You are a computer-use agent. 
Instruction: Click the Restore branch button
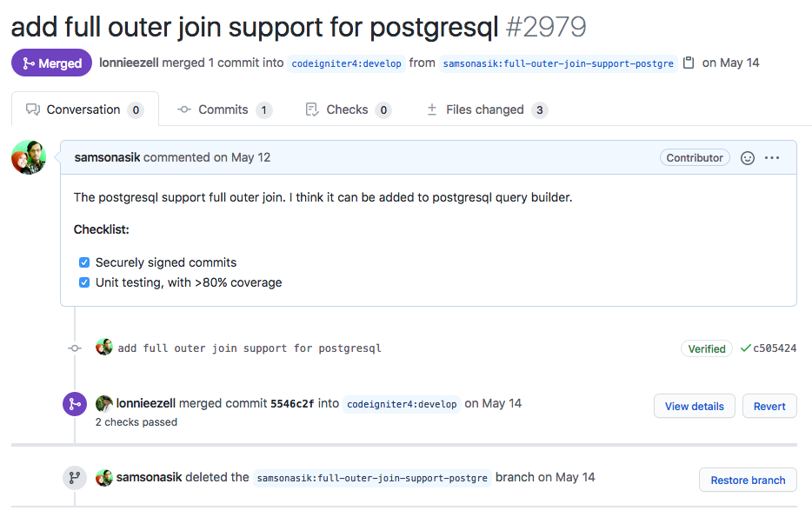(748, 480)
